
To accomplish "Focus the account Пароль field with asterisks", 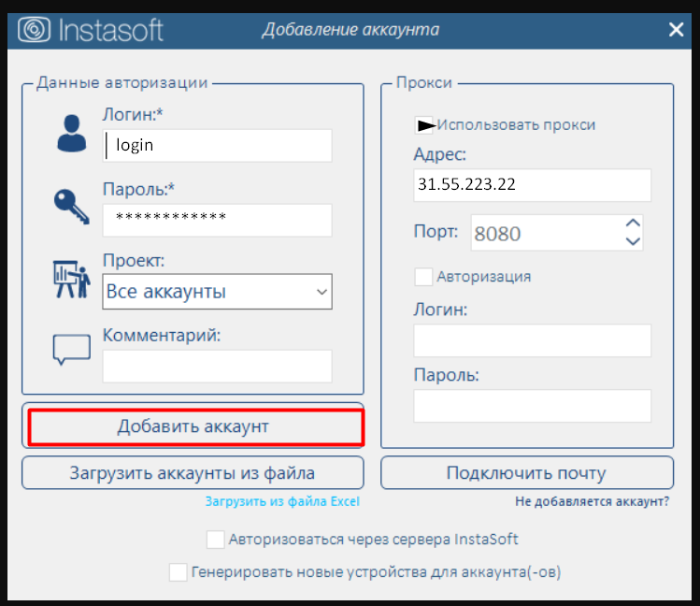I will click(217, 221).
